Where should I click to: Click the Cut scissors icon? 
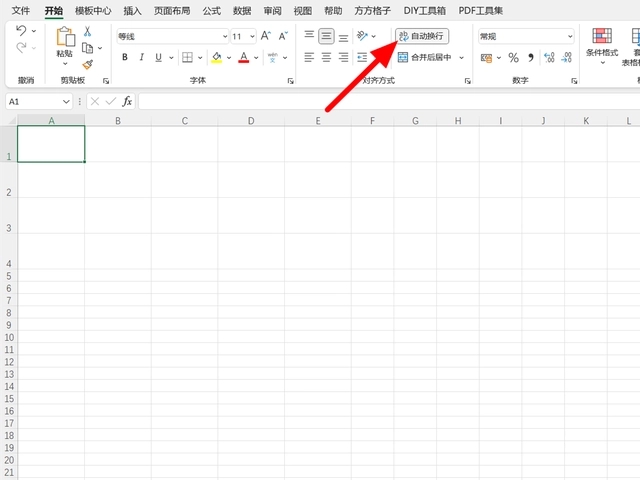tap(87, 31)
